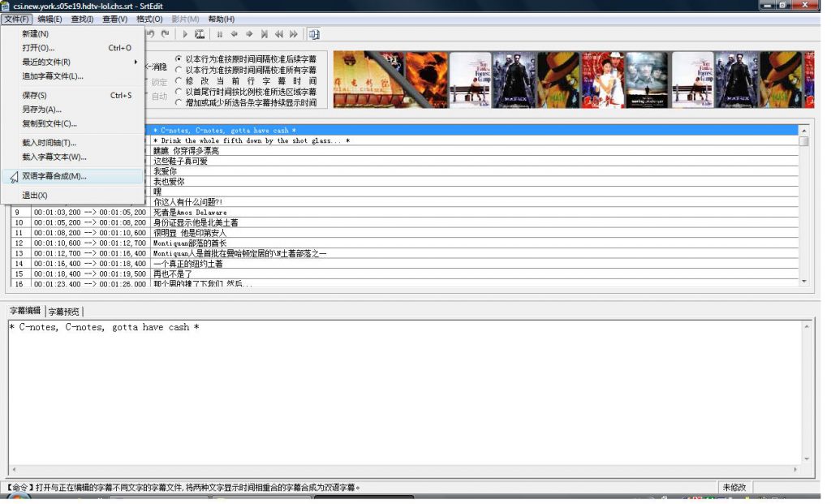Open the 格式(O) menu
Image resolution: width=831 pixels, height=504 pixels.
click(x=149, y=19)
